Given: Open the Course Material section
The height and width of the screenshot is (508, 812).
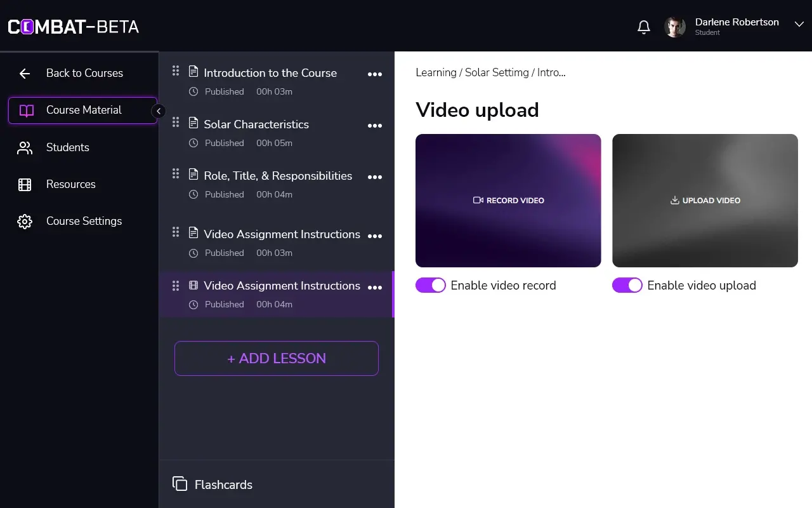Looking at the screenshot, I should pos(82,110).
